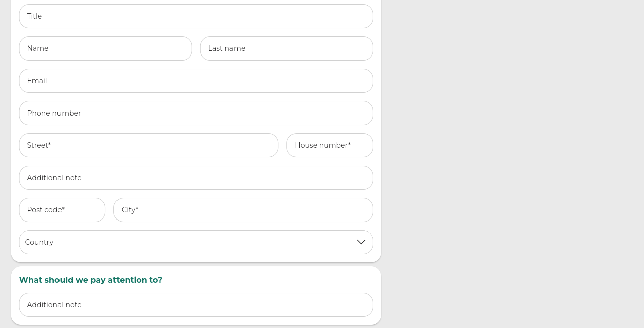644x328 pixels.
Task: Focus the Title input field
Action: point(196,16)
